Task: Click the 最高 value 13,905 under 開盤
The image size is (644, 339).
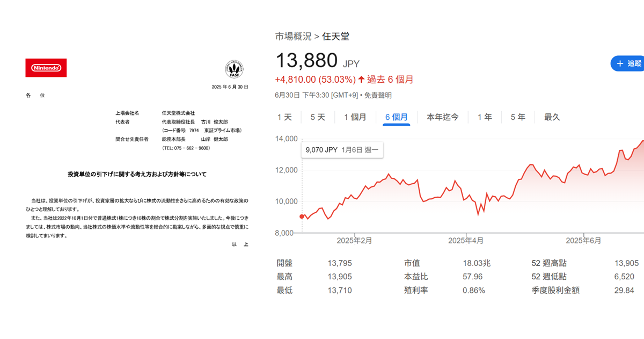Action: pyautogui.click(x=340, y=277)
